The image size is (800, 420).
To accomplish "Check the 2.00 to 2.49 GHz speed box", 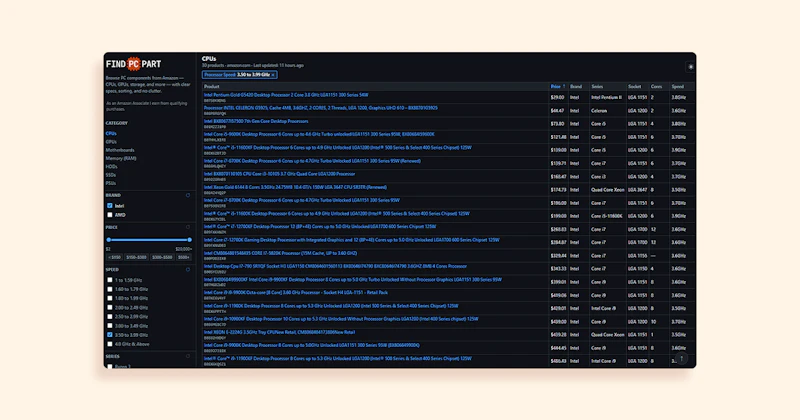I will (110, 307).
